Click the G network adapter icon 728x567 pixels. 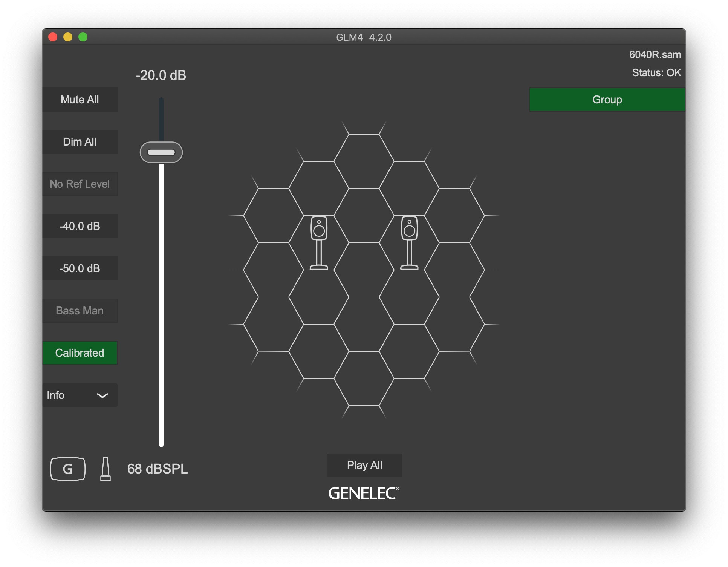(68, 469)
